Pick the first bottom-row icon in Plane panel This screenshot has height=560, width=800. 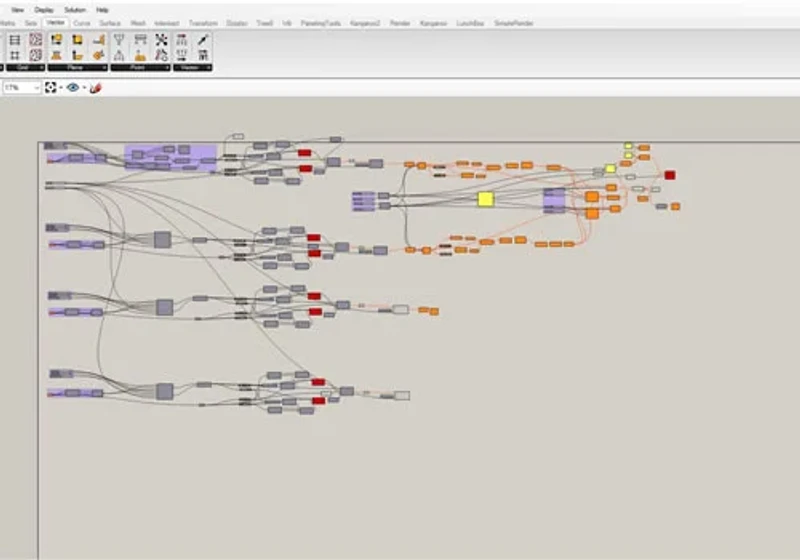[57, 55]
